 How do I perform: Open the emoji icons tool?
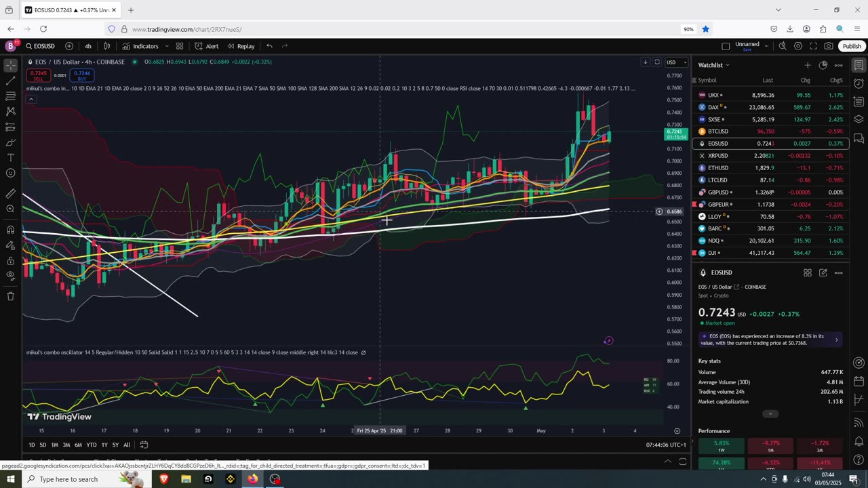tap(10, 173)
